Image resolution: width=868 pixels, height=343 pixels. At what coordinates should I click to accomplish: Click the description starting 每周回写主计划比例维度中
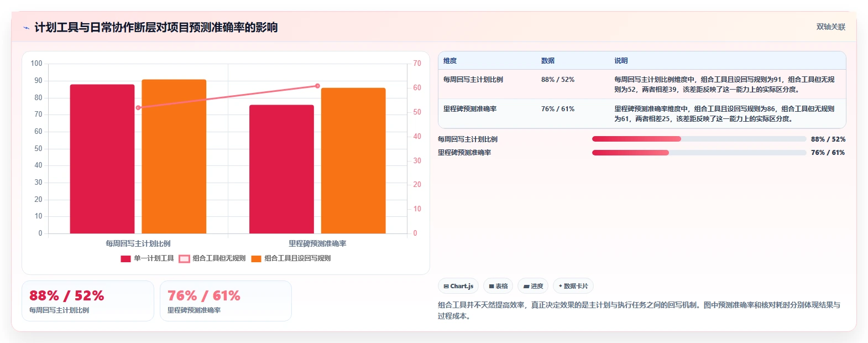[x=724, y=85]
